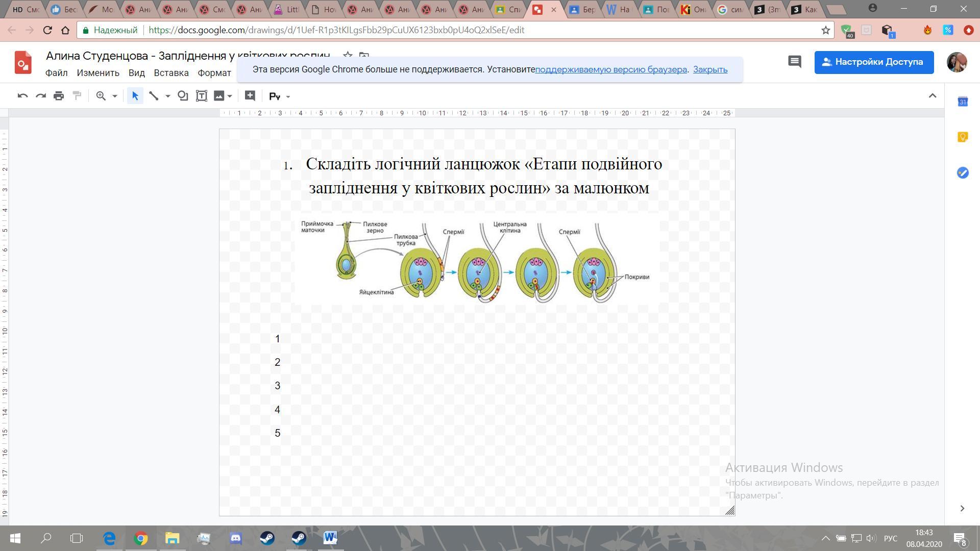This screenshot has height=551, width=980.
Task: Hide the menus with chevron arrow
Action: [x=932, y=96]
